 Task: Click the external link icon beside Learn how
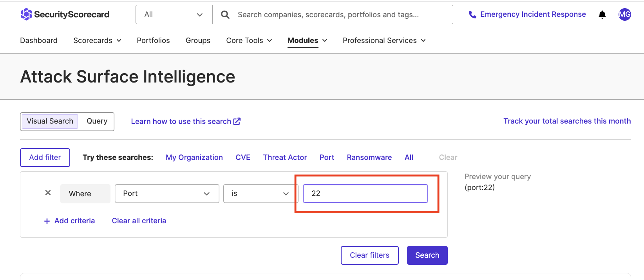[x=237, y=121]
